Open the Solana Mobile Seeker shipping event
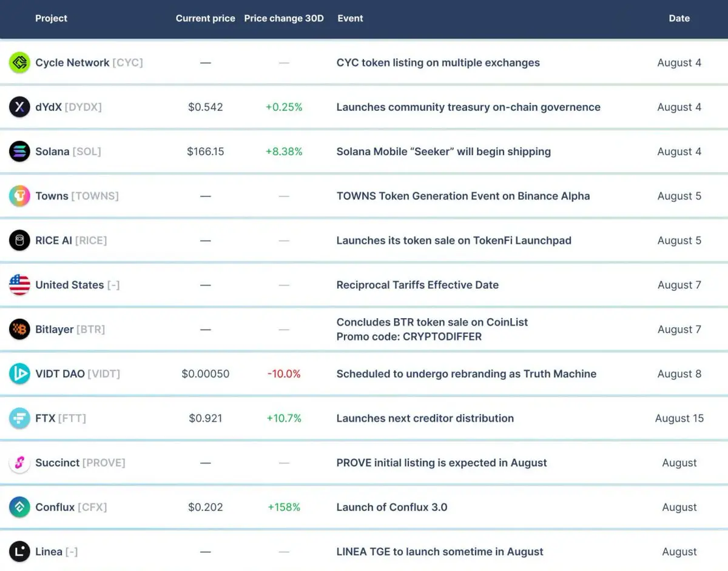The height and width of the screenshot is (571, 728). [443, 152]
